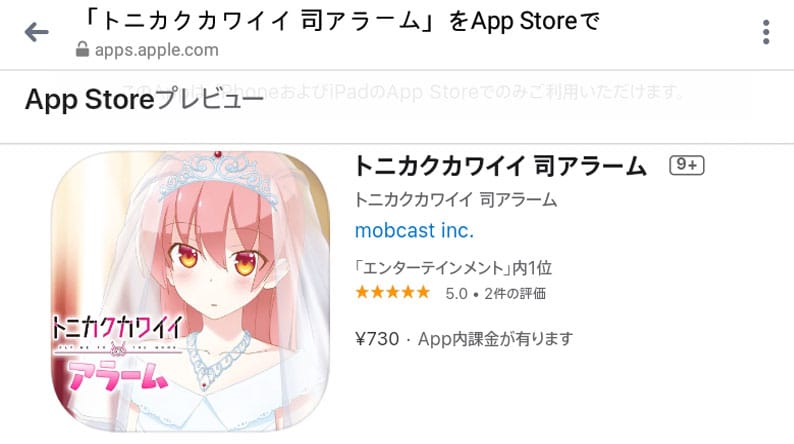Click the 5.0 rating score
The height and width of the screenshot is (444, 794).
(x=456, y=294)
